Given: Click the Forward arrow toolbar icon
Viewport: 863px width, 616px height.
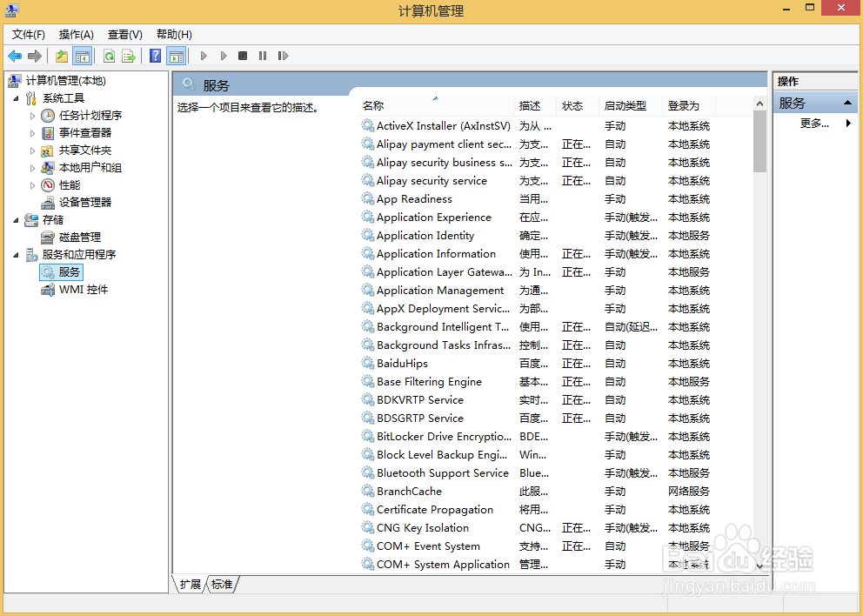Looking at the screenshot, I should (35, 56).
